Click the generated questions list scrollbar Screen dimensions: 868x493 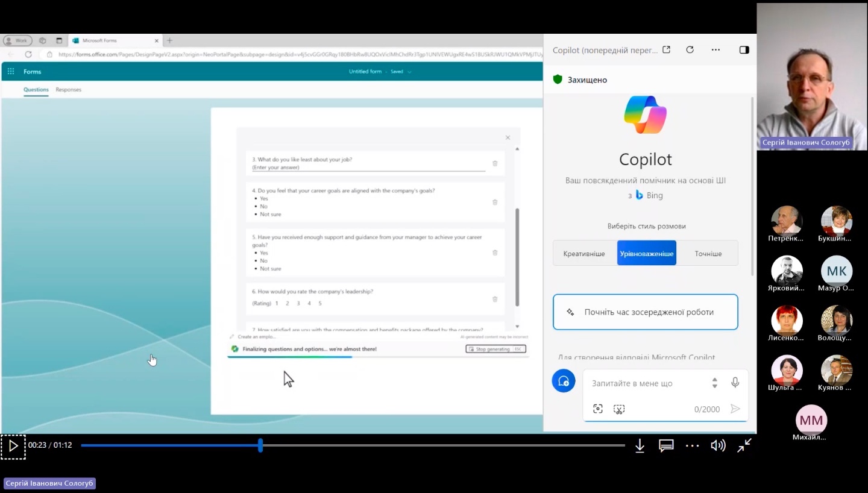coord(517,257)
